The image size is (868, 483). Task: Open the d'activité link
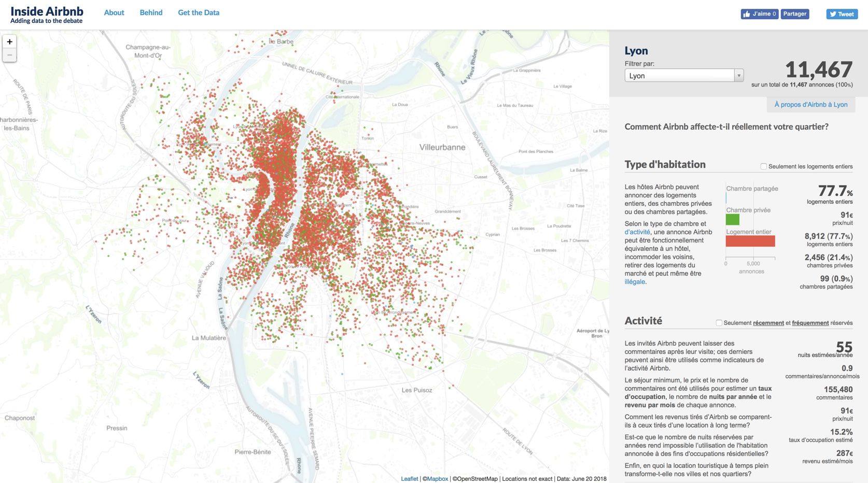pos(637,232)
